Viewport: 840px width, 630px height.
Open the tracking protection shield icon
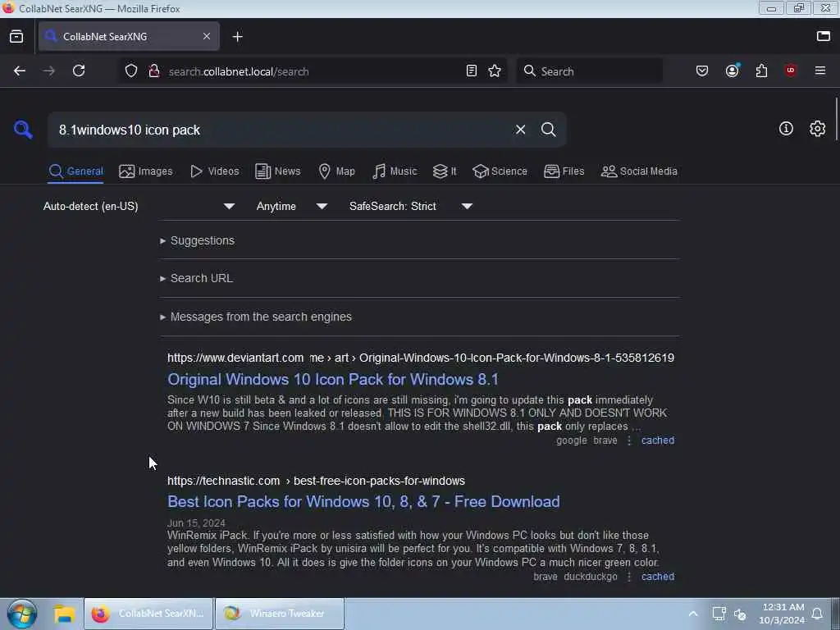pos(131,71)
